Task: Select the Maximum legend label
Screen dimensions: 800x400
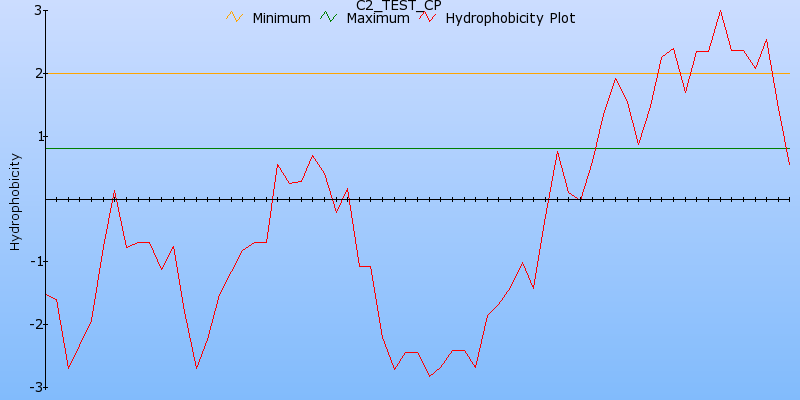Action: pos(377,18)
